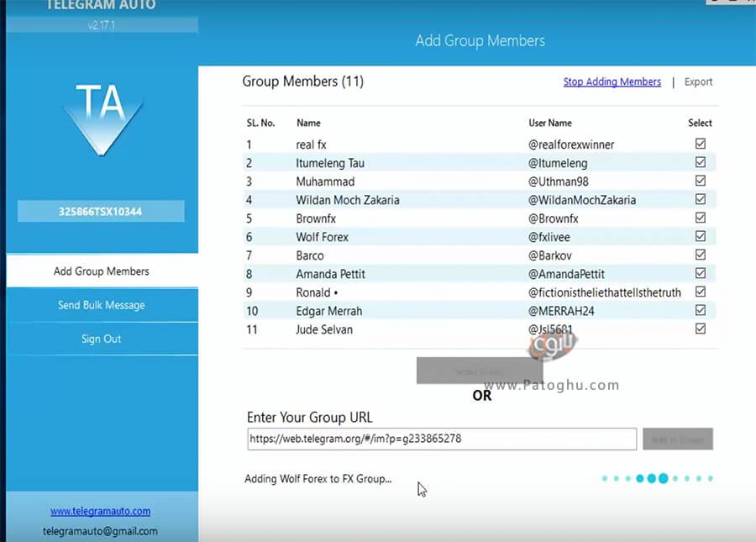This screenshot has width=756, height=542.
Task: Uncheck the checkbox for real fx
Action: pyautogui.click(x=700, y=144)
